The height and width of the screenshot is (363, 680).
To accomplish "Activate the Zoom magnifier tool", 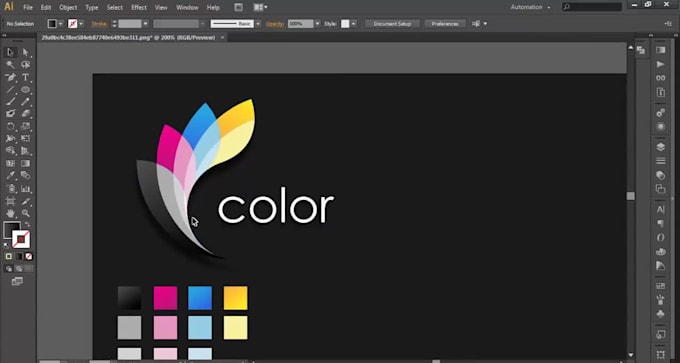I will (x=26, y=213).
